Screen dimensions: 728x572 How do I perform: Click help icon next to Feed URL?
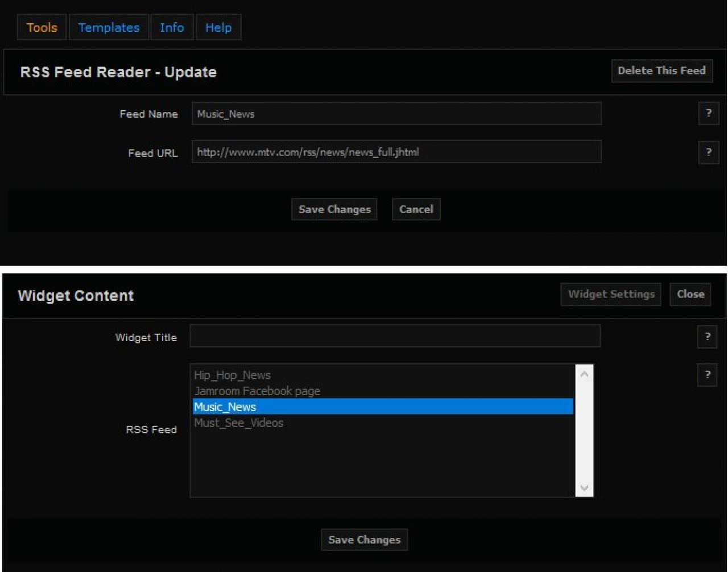708,152
